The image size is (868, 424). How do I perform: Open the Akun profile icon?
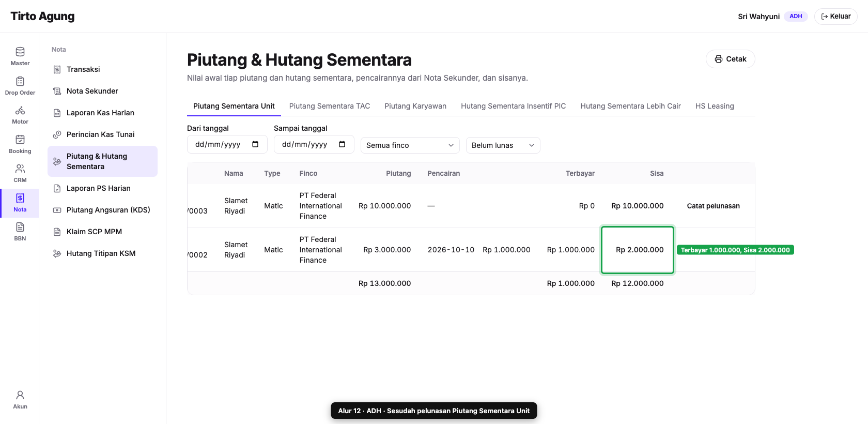click(20, 395)
